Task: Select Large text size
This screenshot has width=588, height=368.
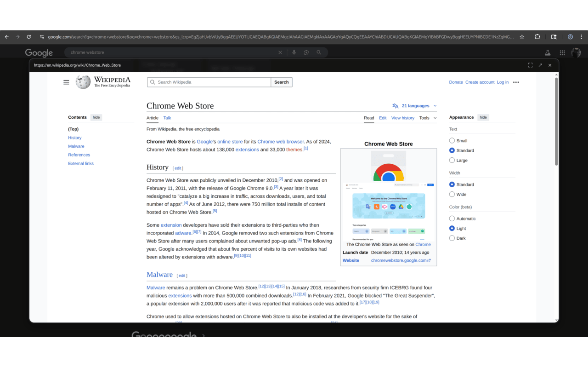Action: click(x=452, y=161)
